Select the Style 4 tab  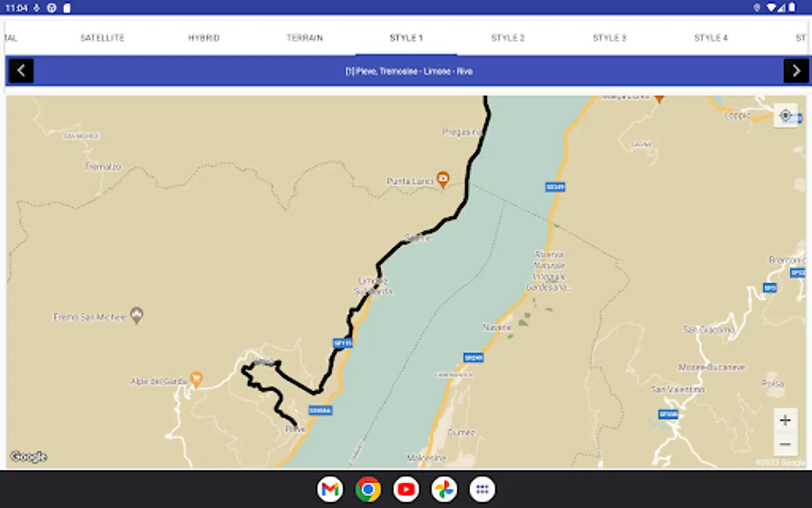pyautogui.click(x=710, y=38)
